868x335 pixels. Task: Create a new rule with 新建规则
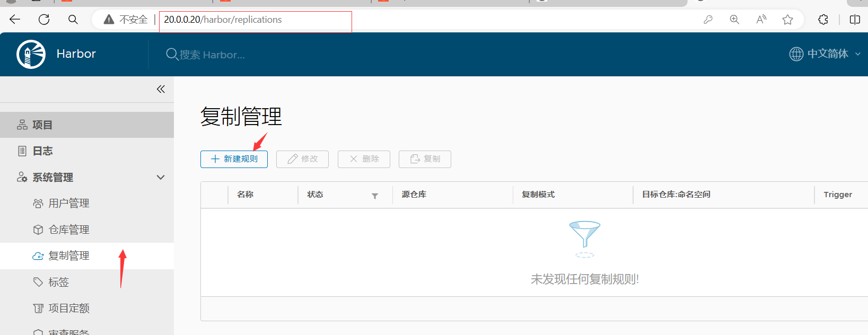[234, 159]
